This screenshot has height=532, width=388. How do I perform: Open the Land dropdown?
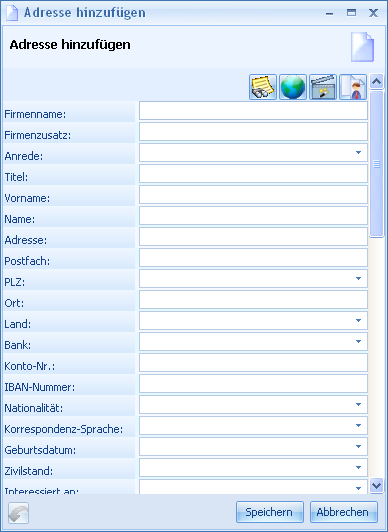coord(358,321)
